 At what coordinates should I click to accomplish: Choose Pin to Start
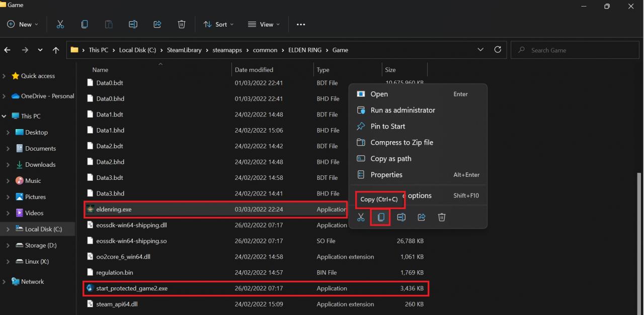(418, 126)
